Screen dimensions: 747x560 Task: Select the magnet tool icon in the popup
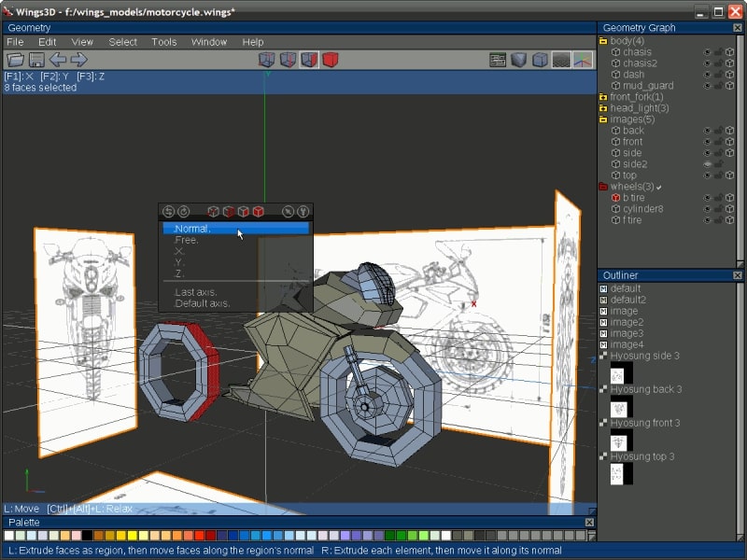point(303,212)
